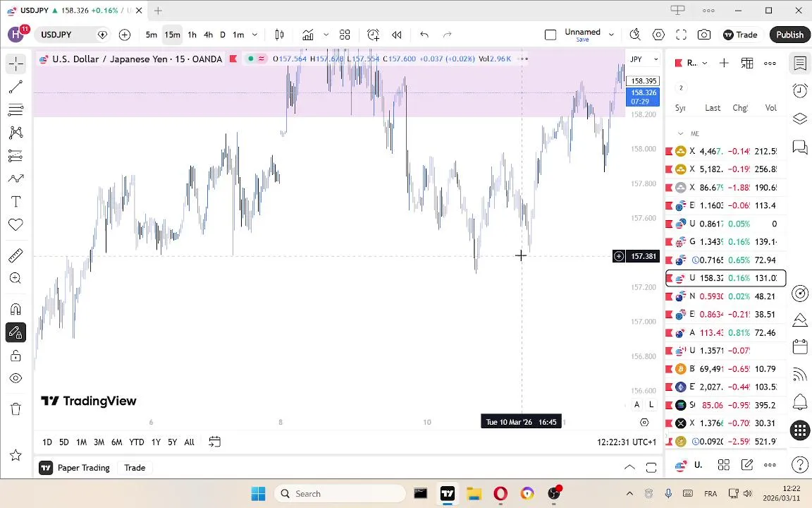Select the zoom in tool
Image resolution: width=812 pixels, height=508 pixels.
pos(16,279)
